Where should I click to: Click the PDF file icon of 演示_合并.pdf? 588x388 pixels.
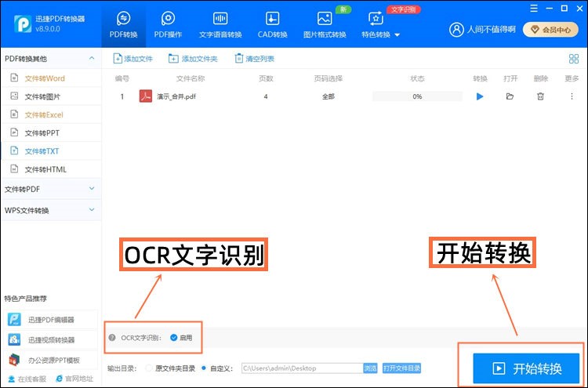tap(146, 96)
